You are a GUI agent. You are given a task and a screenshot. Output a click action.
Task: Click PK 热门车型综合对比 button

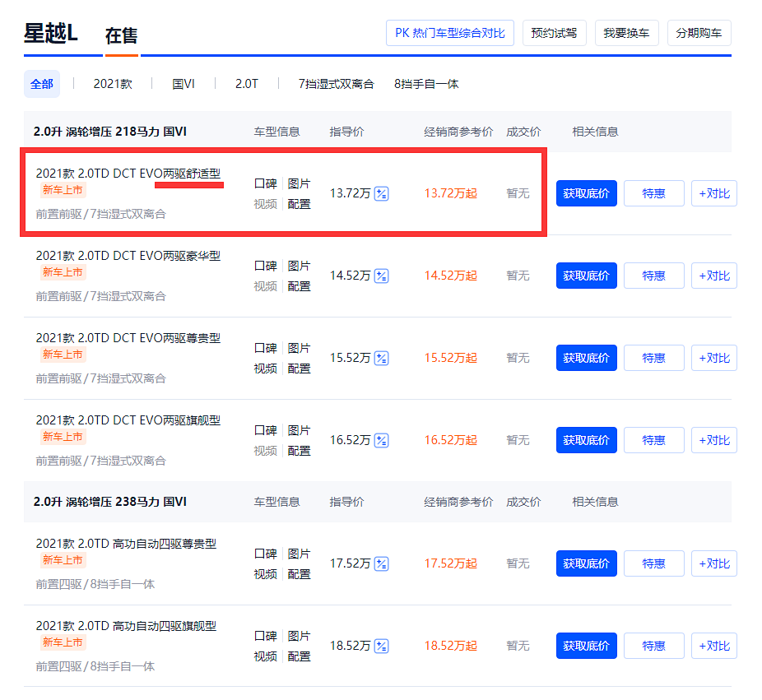click(450, 33)
